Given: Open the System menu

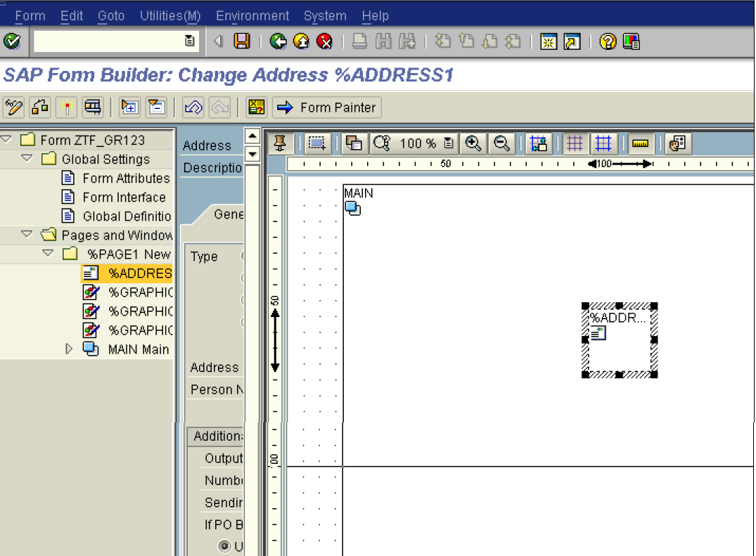Looking at the screenshot, I should (x=325, y=16).
